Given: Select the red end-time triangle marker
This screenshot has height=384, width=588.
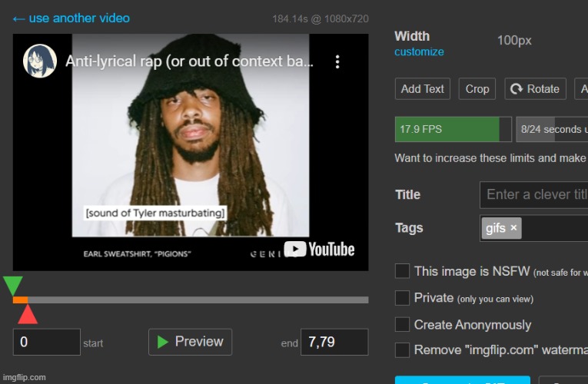Looking at the screenshot, I should coord(28,314).
